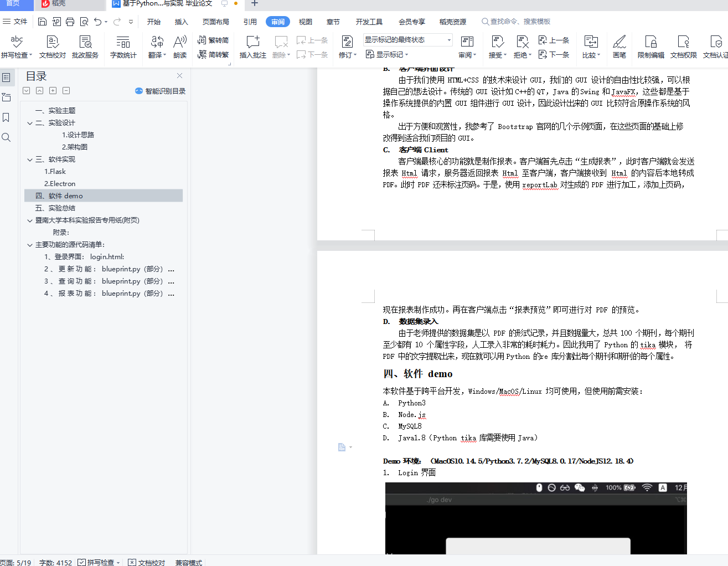
Task: Open chapter navigation icon in left sidebar
Action: coord(6,97)
